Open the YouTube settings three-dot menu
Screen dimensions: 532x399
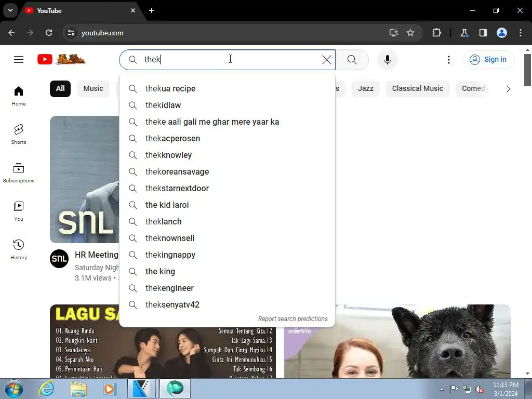448,60
